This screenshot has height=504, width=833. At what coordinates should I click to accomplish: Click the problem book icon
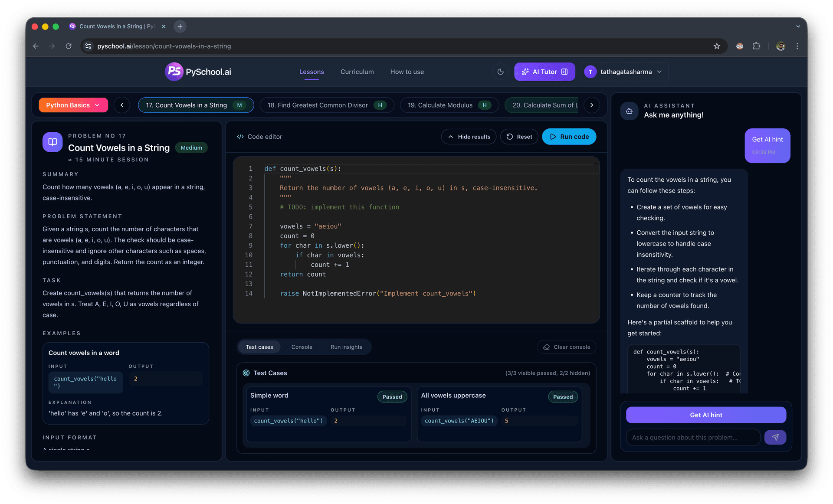(52, 142)
